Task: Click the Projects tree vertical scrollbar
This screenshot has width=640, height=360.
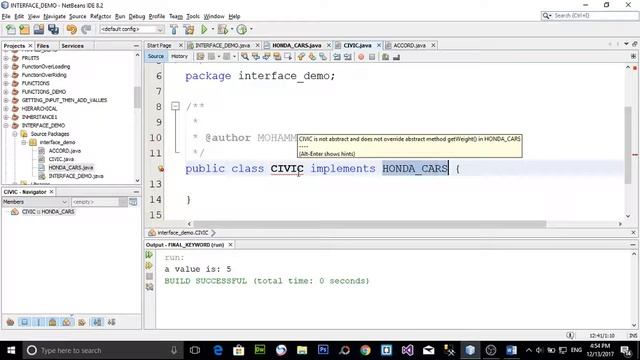Action: 138,97
